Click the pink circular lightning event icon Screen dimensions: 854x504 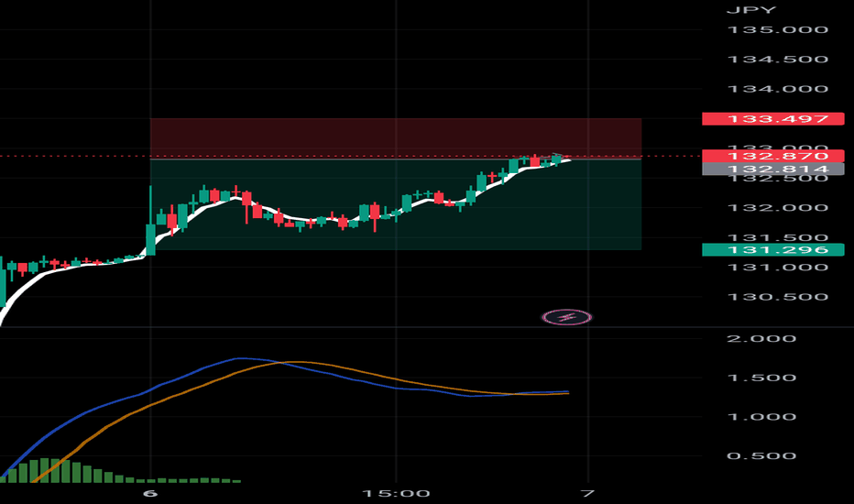[567, 317]
